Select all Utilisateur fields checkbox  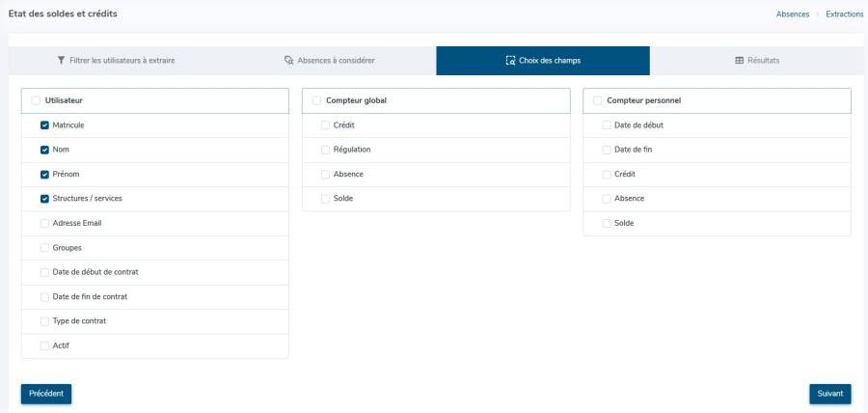click(37, 100)
